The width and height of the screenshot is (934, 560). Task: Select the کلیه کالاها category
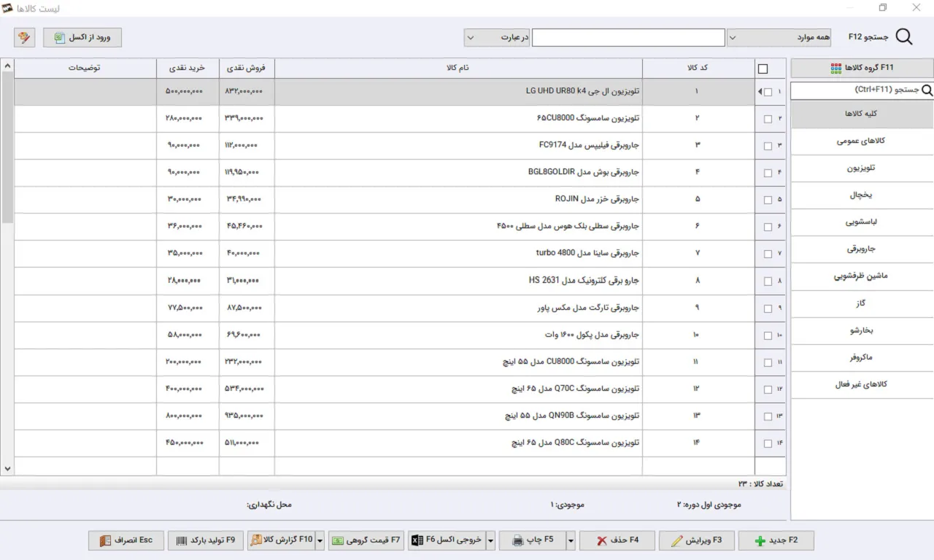[x=862, y=114]
